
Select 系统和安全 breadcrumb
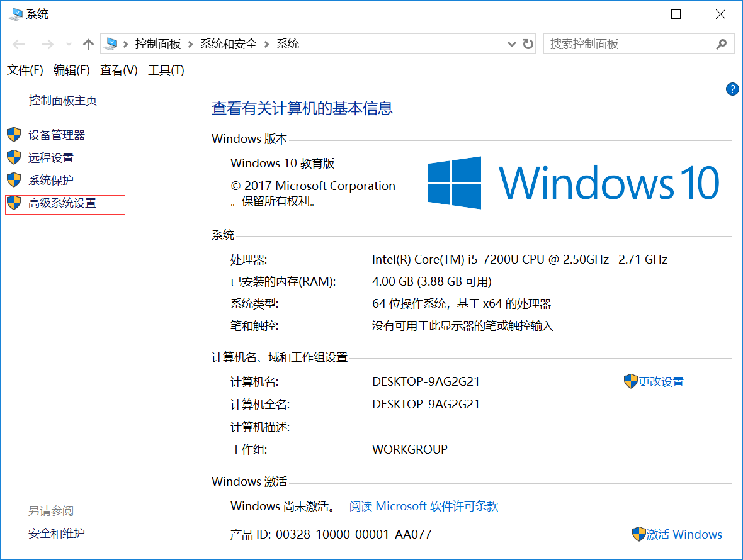click(x=229, y=44)
